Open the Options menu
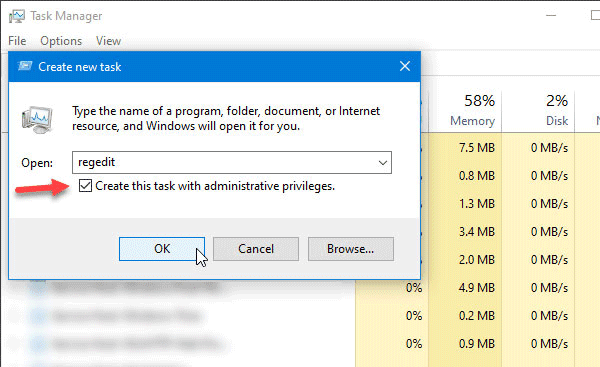Screen dimensions: 600x367 click(61, 41)
